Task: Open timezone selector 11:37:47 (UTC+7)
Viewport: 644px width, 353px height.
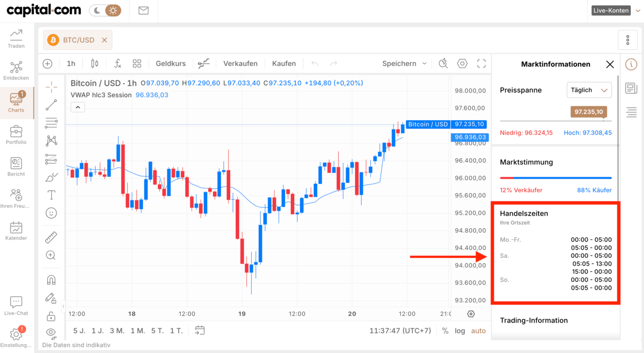Action: coord(400,330)
